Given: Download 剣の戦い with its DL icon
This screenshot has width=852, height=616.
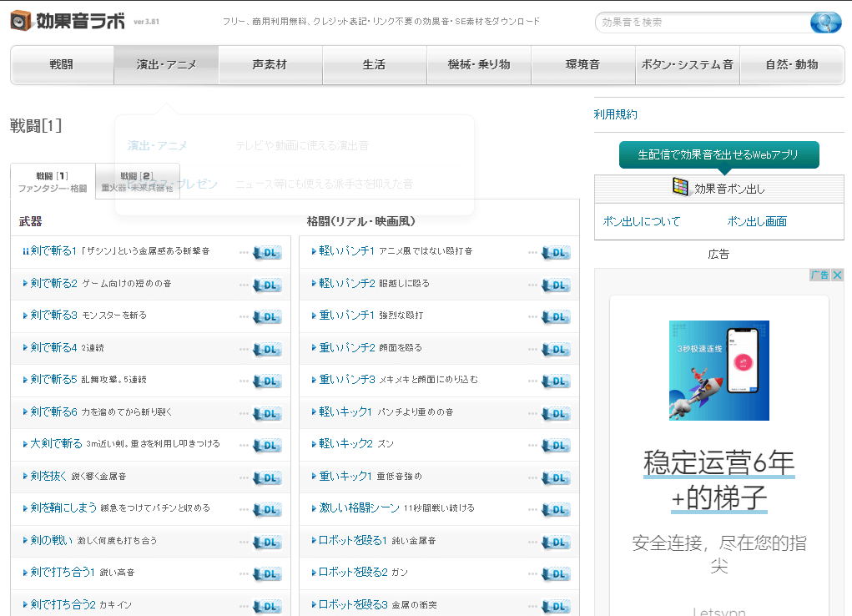Looking at the screenshot, I should coord(267,542).
